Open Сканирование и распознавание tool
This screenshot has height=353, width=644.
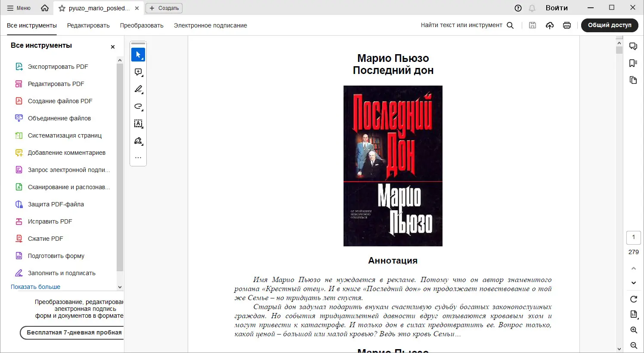[x=63, y=187]
